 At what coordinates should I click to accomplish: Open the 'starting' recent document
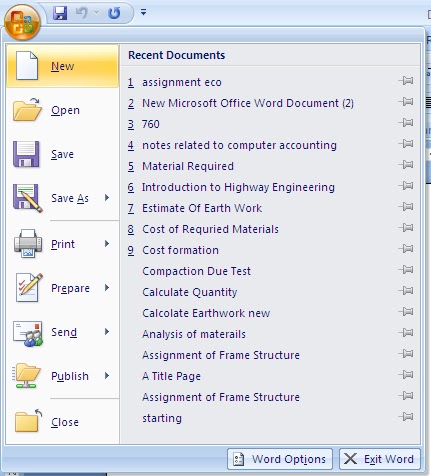(x=162, y=418)
